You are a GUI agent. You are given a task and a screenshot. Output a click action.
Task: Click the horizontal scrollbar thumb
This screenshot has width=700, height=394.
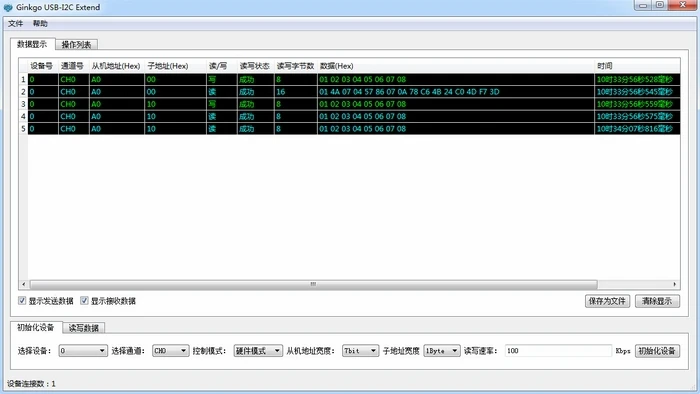(x=313, y=284)
